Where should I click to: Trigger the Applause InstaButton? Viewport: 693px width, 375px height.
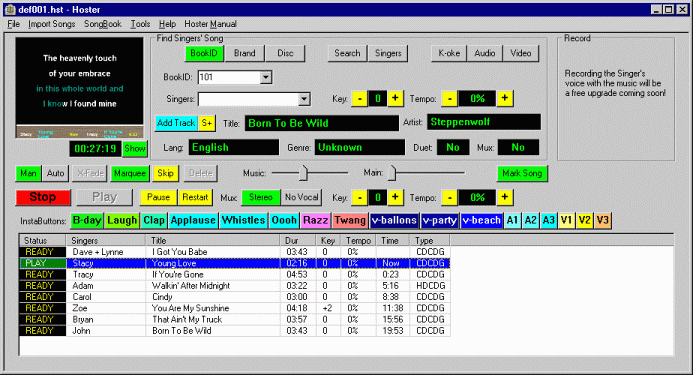click(x=193, y=221)
